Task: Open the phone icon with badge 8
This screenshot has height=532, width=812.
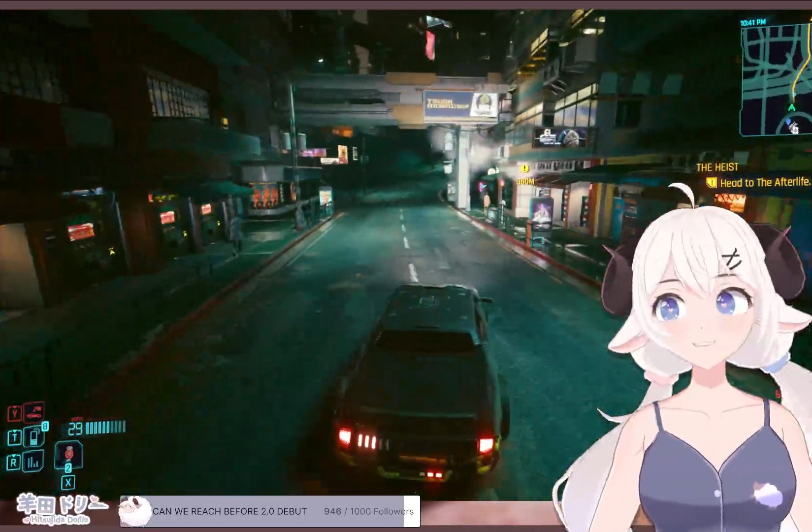Action: click(34, 436)
